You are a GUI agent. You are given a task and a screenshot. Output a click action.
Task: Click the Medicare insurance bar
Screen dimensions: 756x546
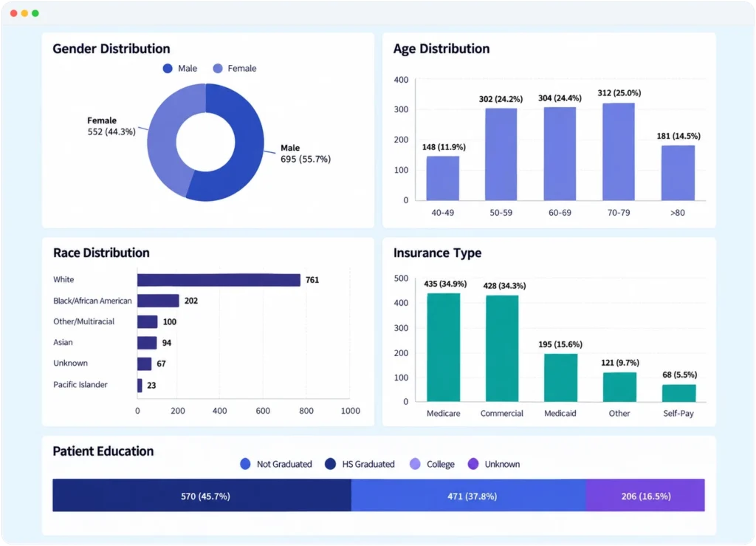(x=444, y=347)
